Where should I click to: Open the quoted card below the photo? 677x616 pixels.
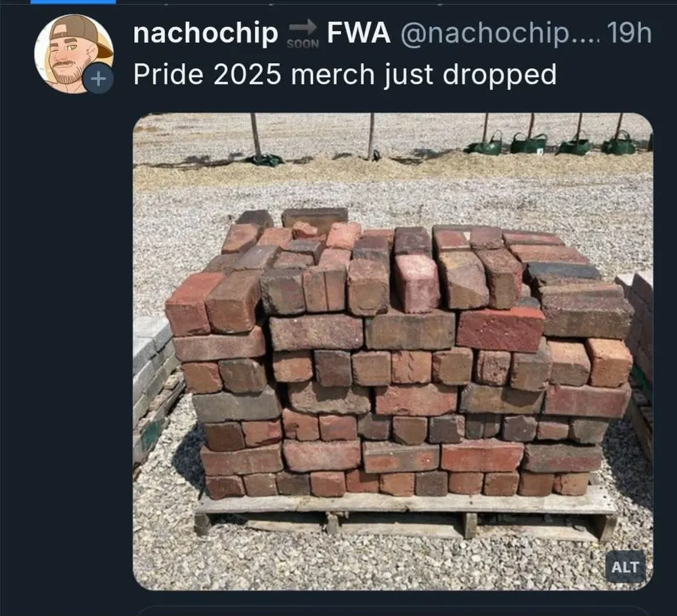tap(393, 611)
